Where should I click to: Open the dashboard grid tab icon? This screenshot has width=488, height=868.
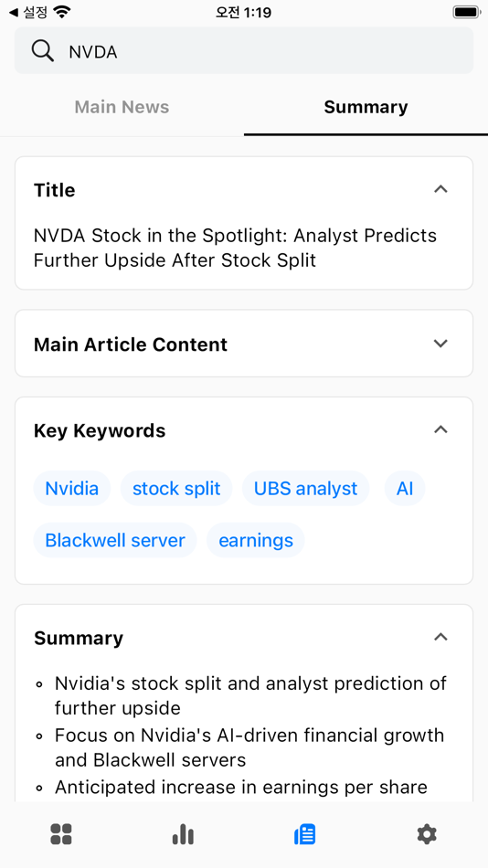coord(61,833)
